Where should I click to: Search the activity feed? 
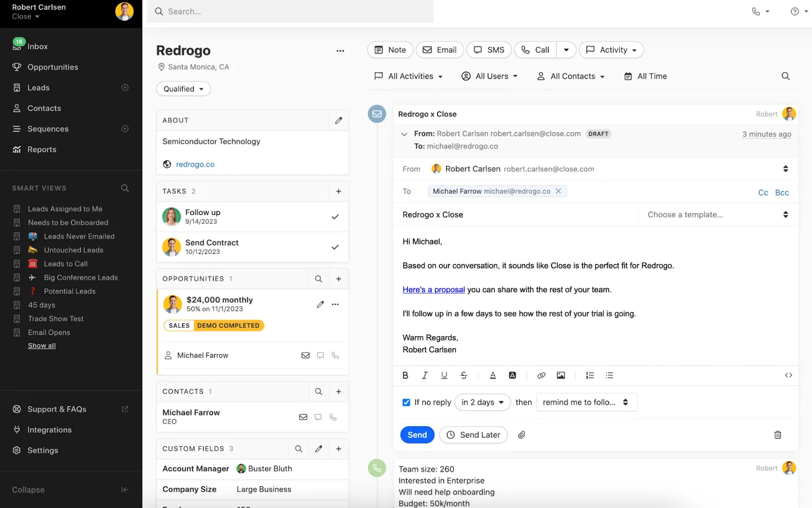pos(785,76)
